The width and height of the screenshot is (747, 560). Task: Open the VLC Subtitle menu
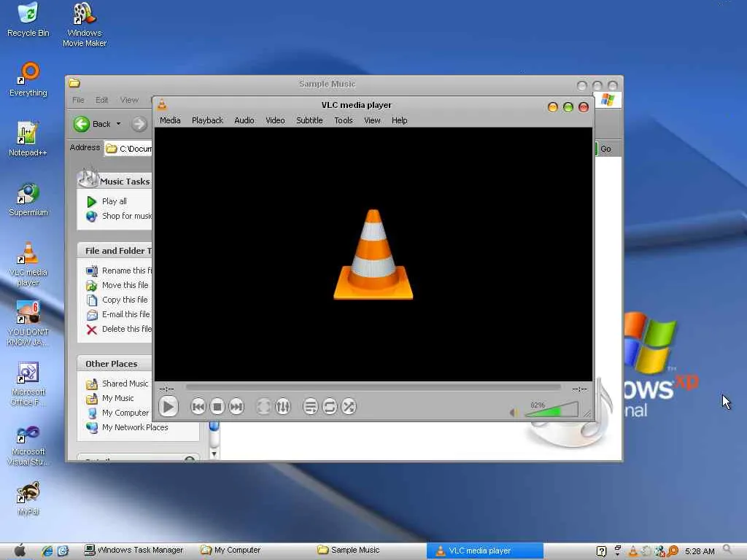[x=309, y=120]
